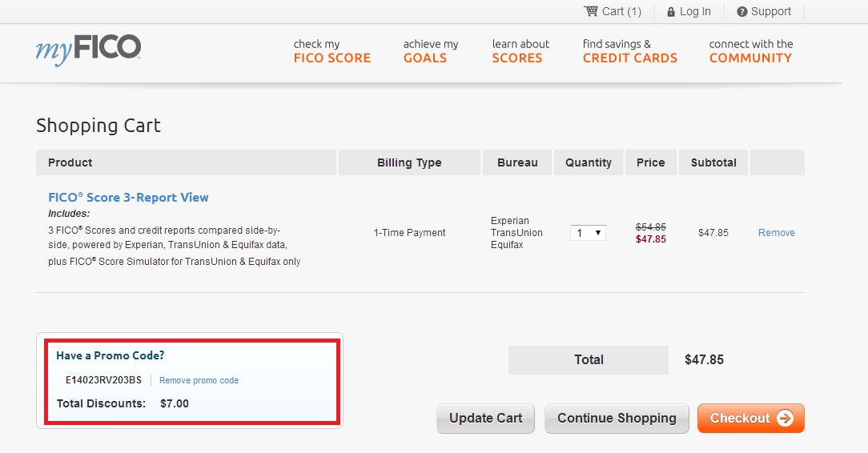
Task: Open the Quantity dropdown
Action: [x=588, y=233]
